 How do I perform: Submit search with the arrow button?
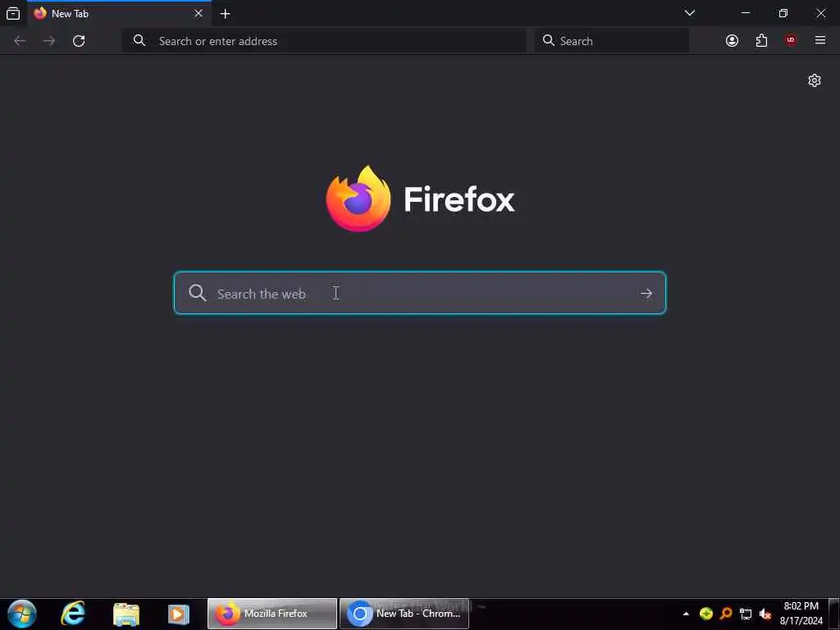pyautogui.click(x=646, y=294)
